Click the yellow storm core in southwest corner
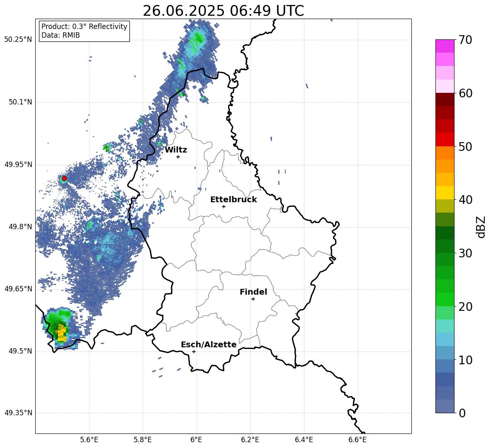491x448 pixels. coord(61,333)
